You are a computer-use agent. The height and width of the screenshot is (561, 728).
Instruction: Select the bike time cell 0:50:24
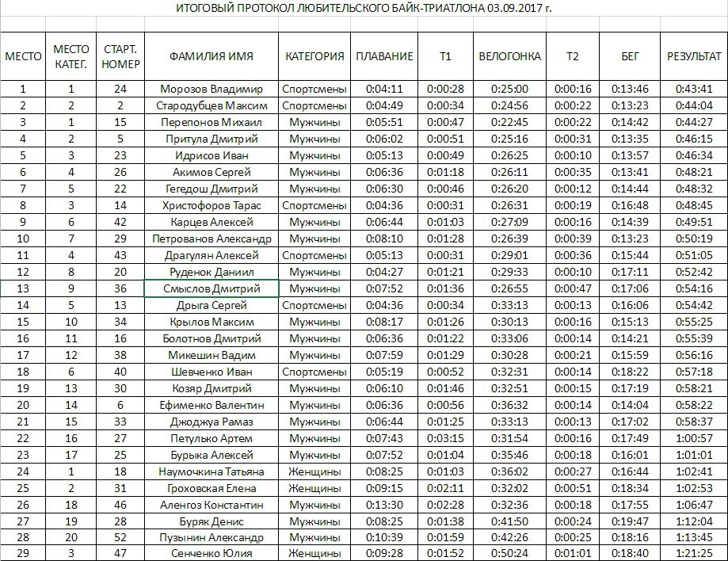click(509, 553)
